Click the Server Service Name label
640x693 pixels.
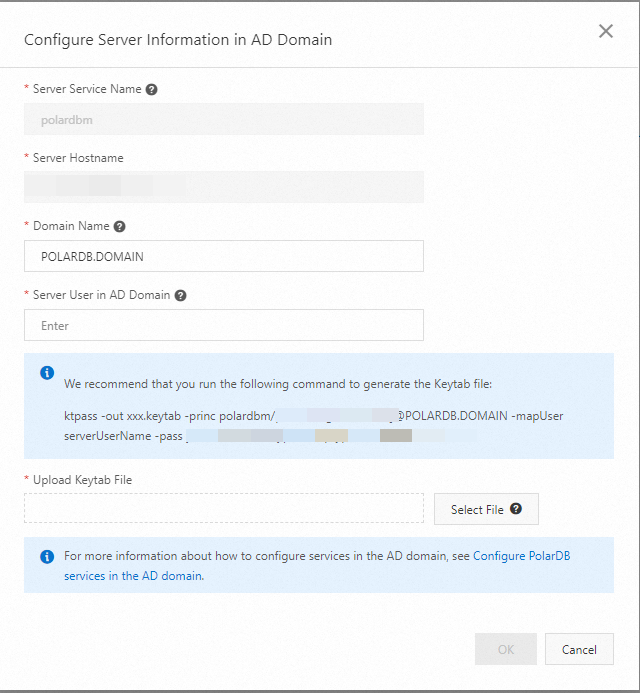[87, 89]
